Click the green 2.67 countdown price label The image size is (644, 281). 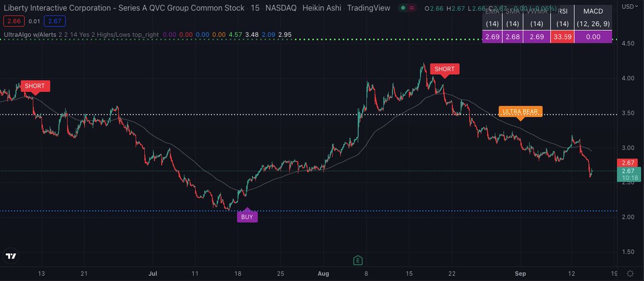pyautogui.click(x=628, y=174)
